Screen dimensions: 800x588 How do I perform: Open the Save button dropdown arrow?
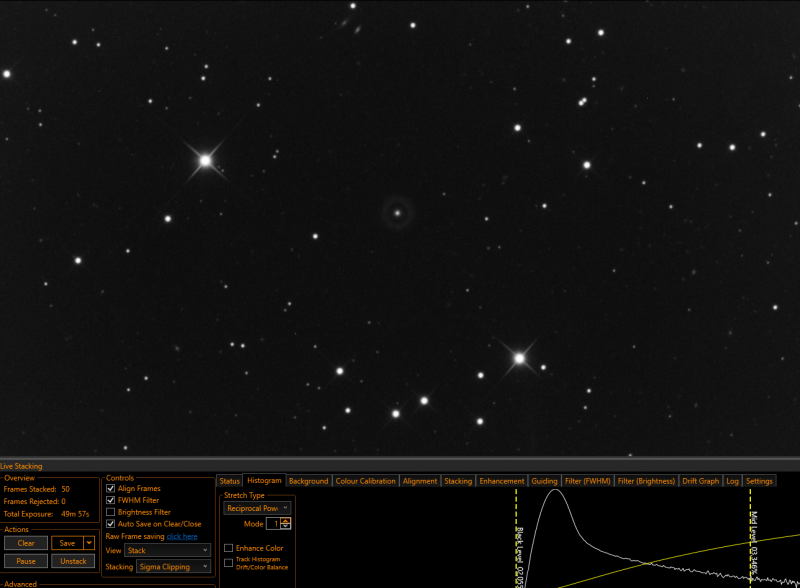click(x=89, y=543)
